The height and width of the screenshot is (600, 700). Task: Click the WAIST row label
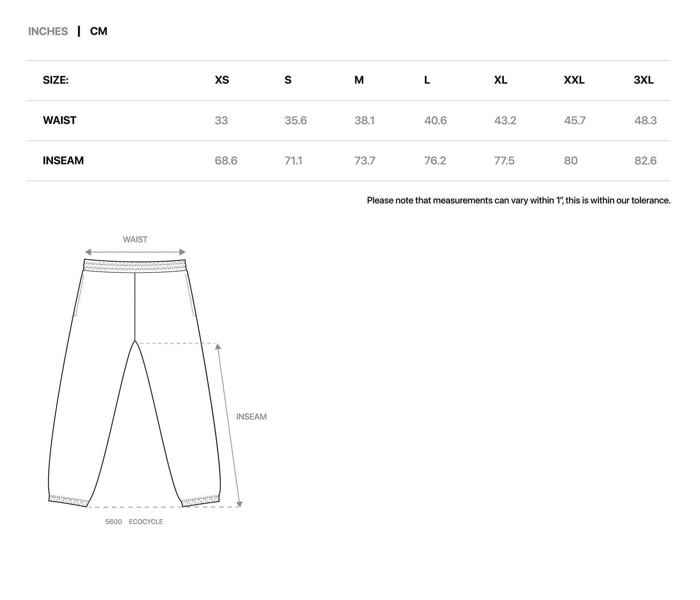59,120
